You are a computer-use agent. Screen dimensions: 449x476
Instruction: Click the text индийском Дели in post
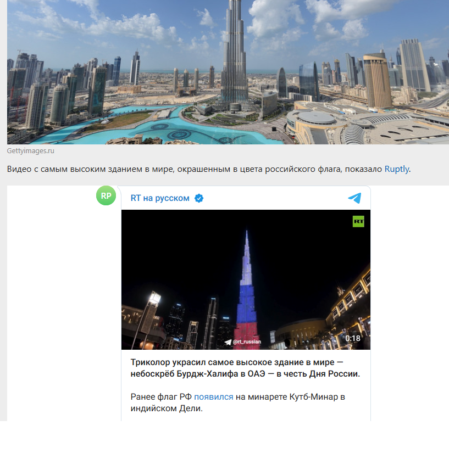[x=167, y=409]
